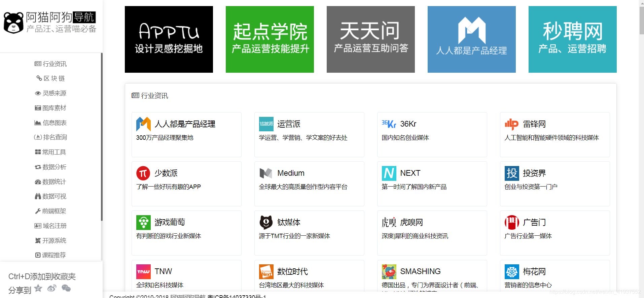644x298 pixels.
Task: Click the 投资界 blue logo icon
Action: click(x=512, y=173)
